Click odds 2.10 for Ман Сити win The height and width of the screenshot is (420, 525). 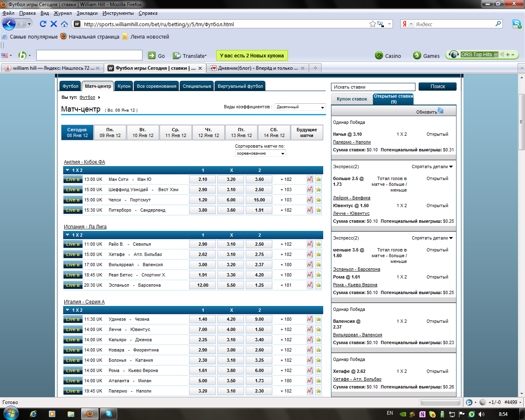(x=203, y=179)
